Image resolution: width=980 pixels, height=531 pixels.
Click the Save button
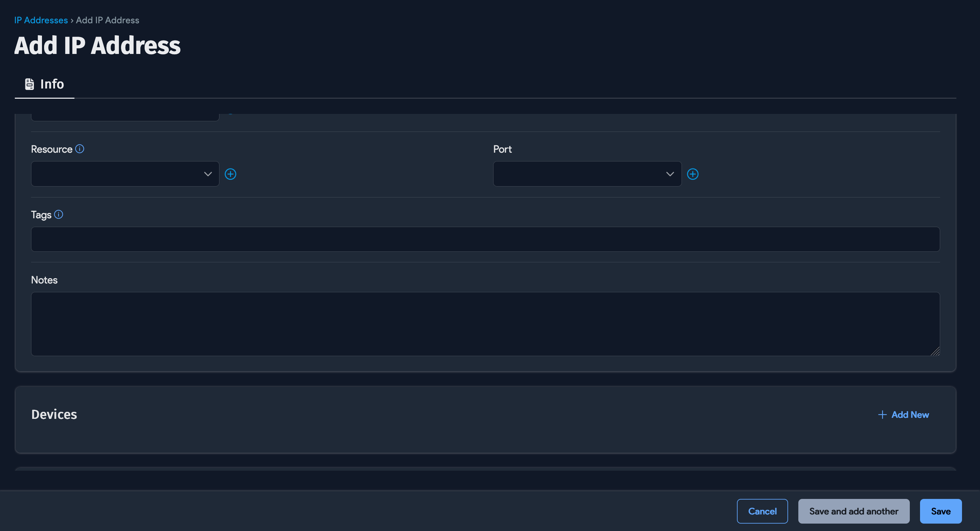pos(940,511)
